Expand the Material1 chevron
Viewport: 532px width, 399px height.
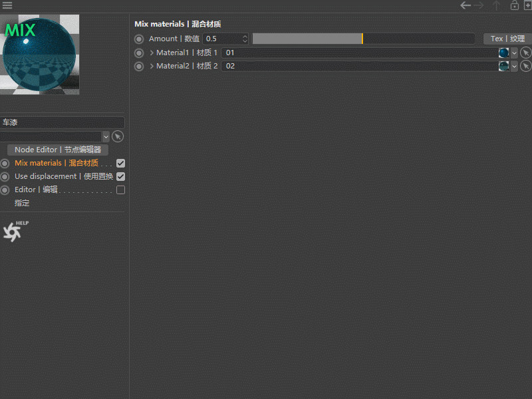tap(152, 53)
